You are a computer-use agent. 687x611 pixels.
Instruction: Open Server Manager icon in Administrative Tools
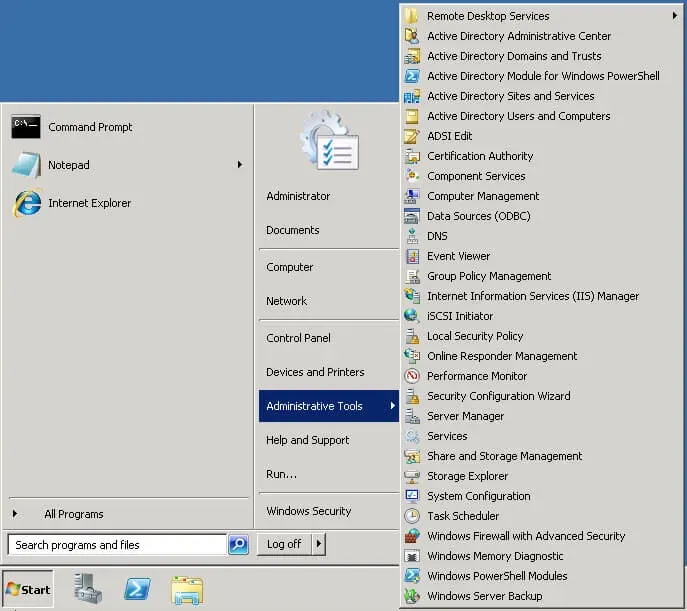pos(412,416)
